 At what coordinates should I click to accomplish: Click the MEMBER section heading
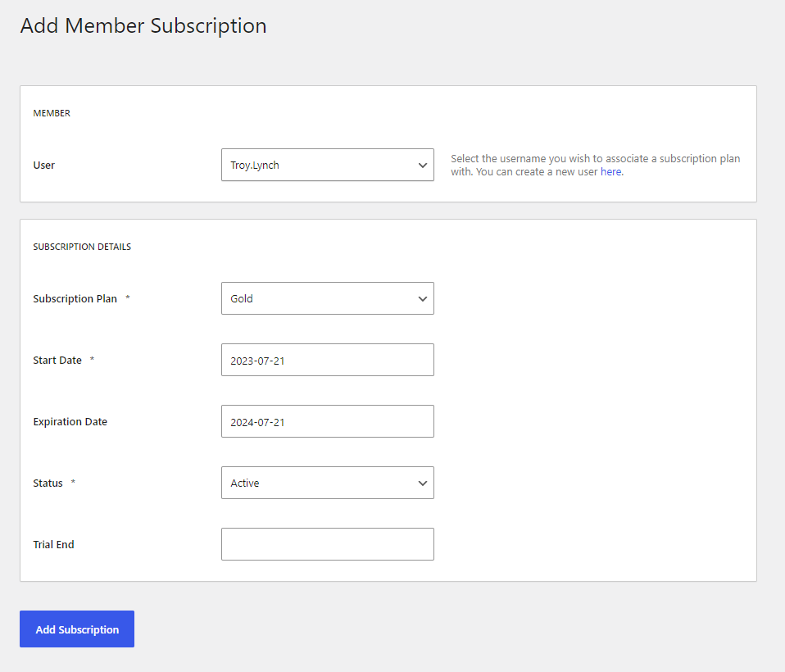(52, 113)
